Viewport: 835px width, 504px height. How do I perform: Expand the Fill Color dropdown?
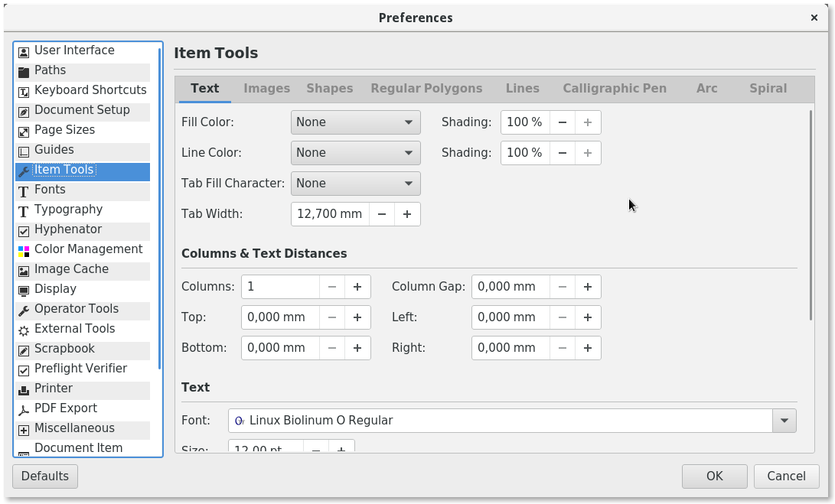click(355, 122)
